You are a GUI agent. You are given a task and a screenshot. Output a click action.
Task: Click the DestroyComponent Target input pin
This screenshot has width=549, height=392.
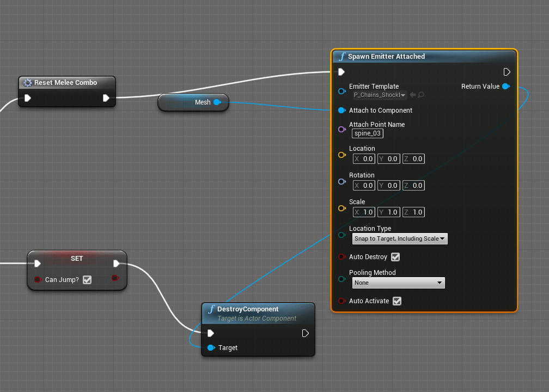pyautogui.click(x=211, y=348)
